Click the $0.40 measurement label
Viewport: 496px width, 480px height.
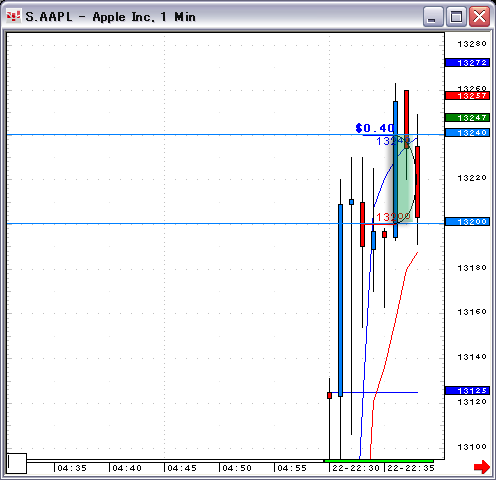(x=375, y=128)
